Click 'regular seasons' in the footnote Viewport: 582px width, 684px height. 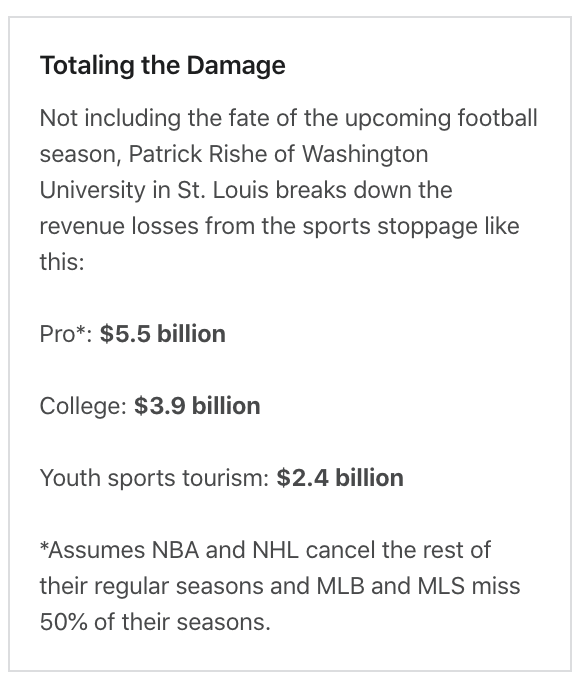(x=178, y=587)
